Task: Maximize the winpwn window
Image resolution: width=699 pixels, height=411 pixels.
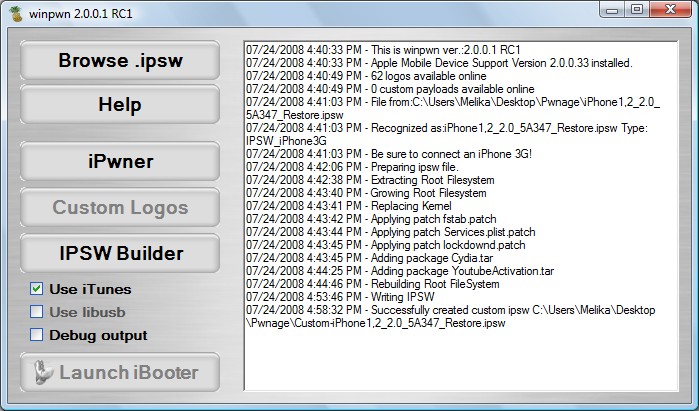Action: pos(637,10)
